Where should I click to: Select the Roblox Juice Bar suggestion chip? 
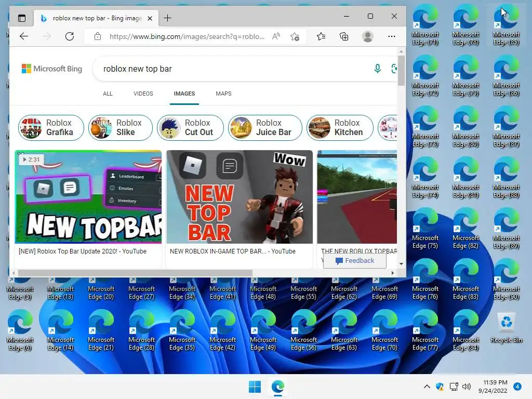coord(265,128)
